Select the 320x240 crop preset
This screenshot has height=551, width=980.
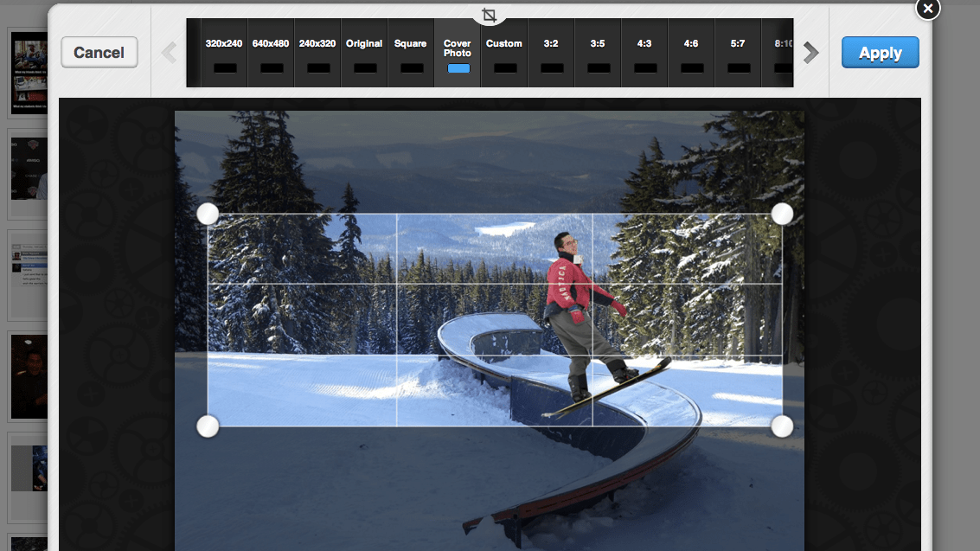[224, 54]
